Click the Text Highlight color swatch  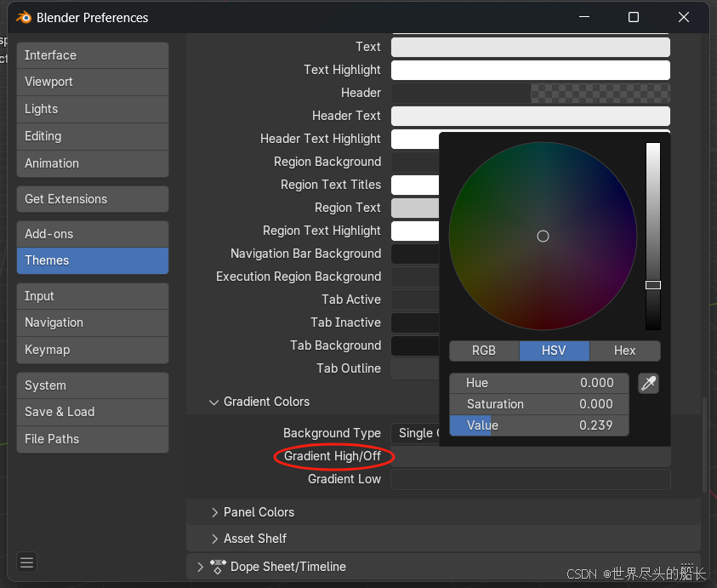pyautogui.click(x=531, y=70)
